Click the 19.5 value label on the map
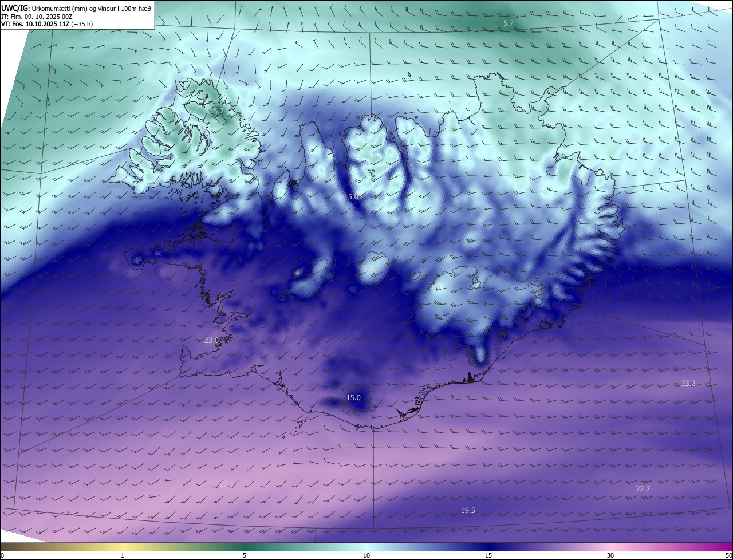The height and width of the screenshot is (560, 733). [x=468, y=510]
